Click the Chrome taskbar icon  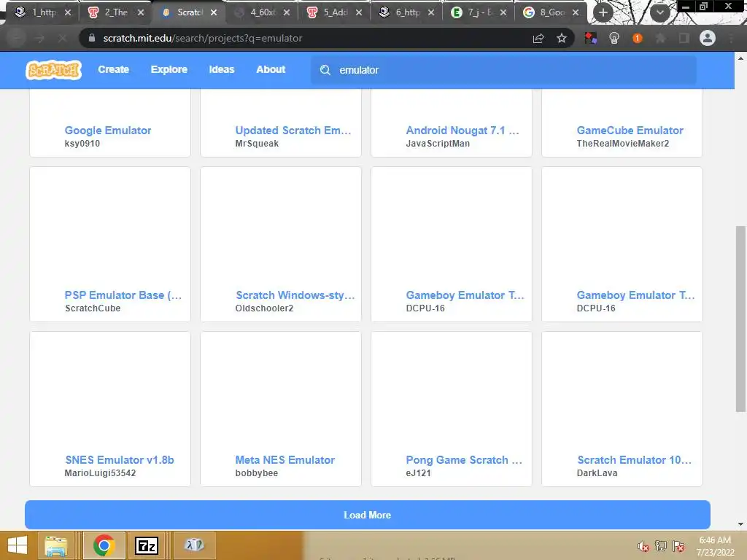(x=104, y=545)
